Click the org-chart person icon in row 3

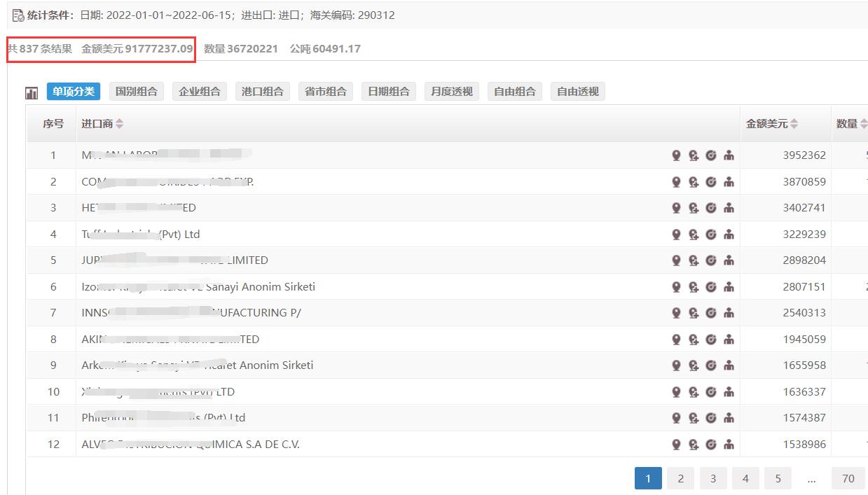(x=729, y=208)
